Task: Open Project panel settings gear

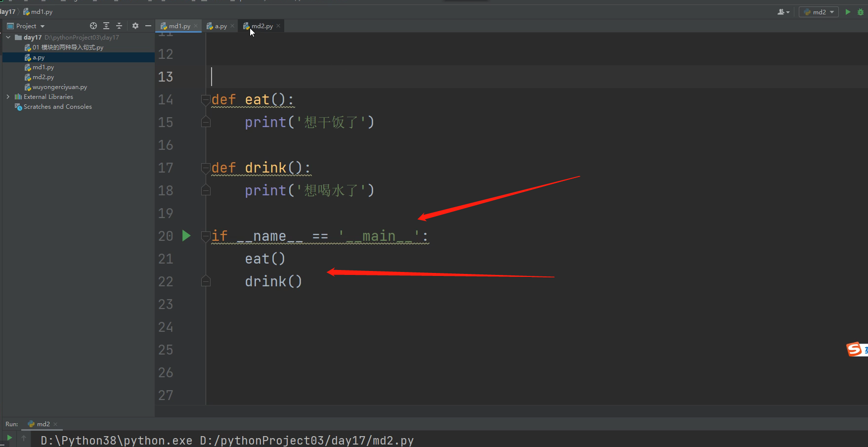Action: (x=135, y=26)
